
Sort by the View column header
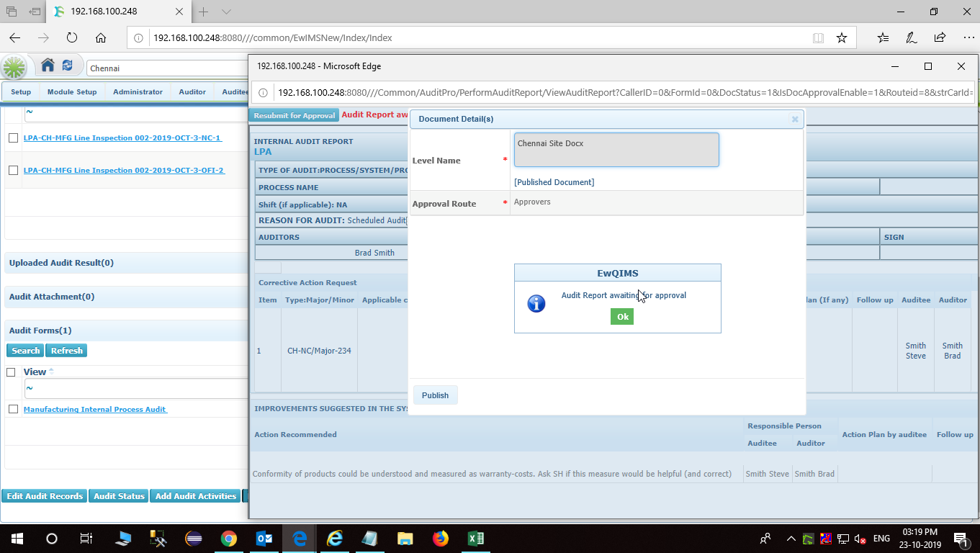coord(35,372)
